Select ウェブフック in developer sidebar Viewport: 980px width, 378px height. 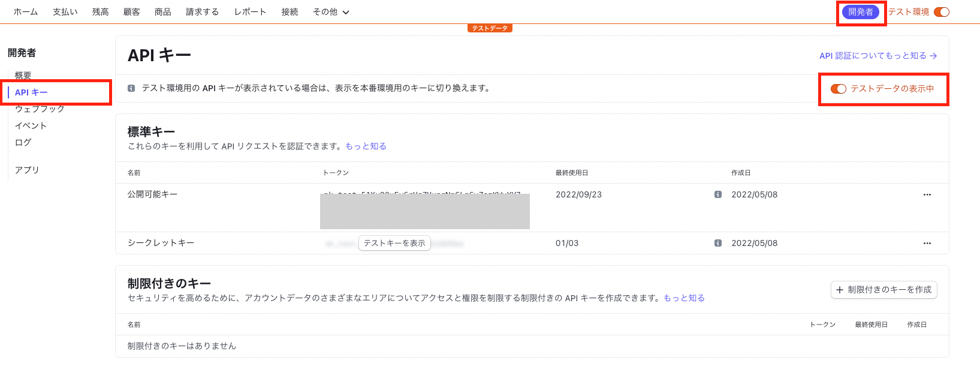click(40, 109)
